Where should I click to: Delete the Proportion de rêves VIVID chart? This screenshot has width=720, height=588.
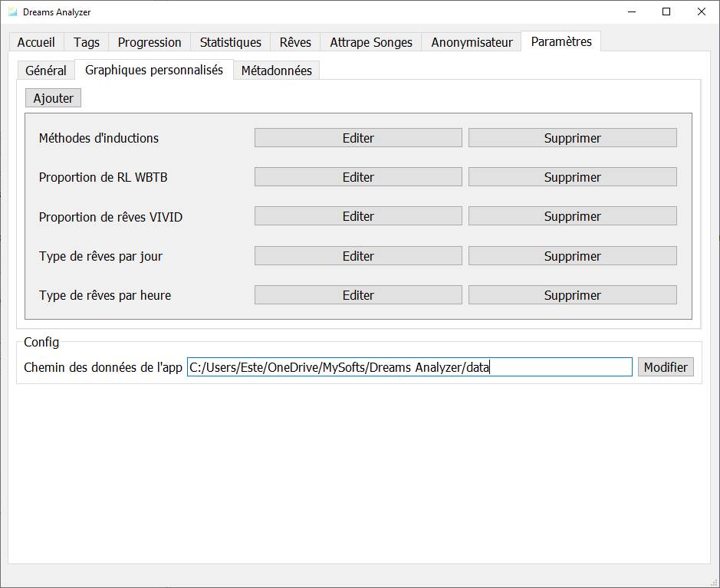tap(573, 215)
